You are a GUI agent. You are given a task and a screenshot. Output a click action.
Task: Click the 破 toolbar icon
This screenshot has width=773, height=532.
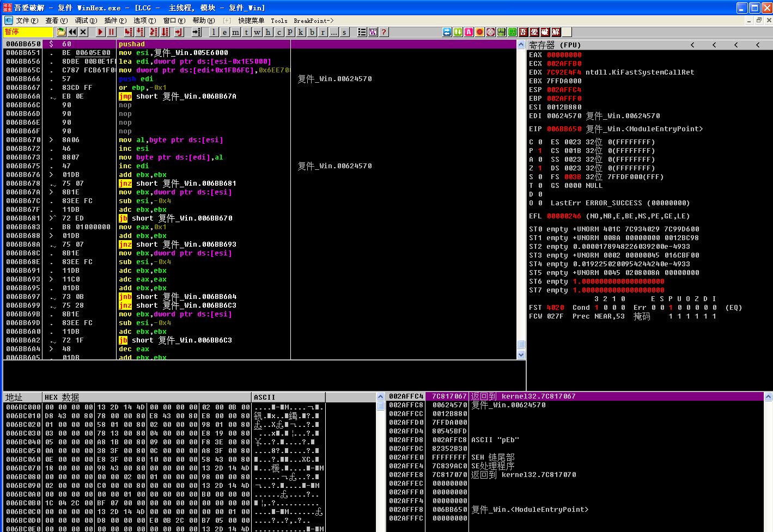(545, 32)
